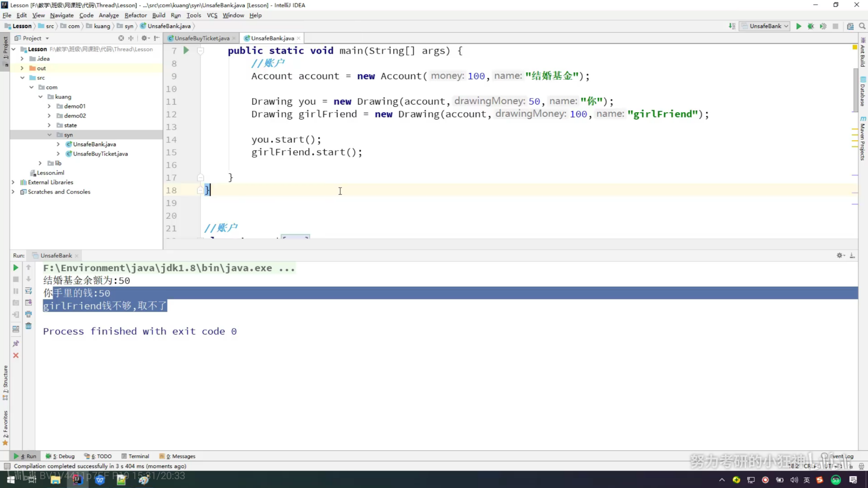
Task: Click the scroll to end icon in Run console
Action: [28, 302]
